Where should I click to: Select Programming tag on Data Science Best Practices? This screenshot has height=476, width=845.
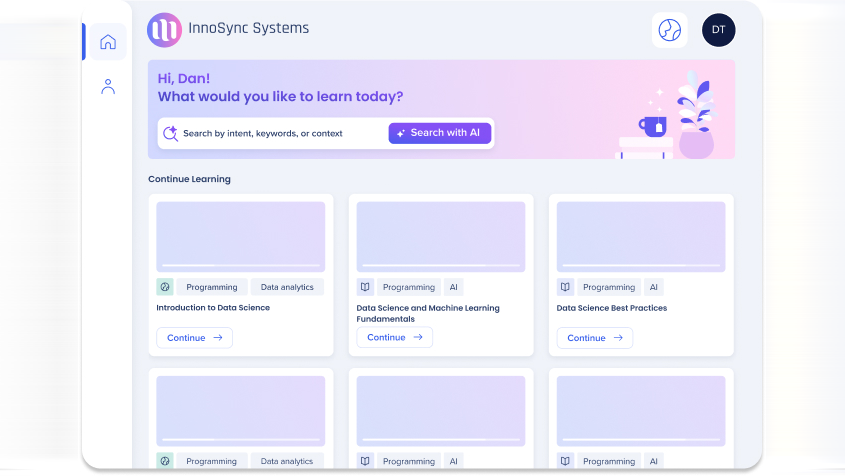(609, 287)
